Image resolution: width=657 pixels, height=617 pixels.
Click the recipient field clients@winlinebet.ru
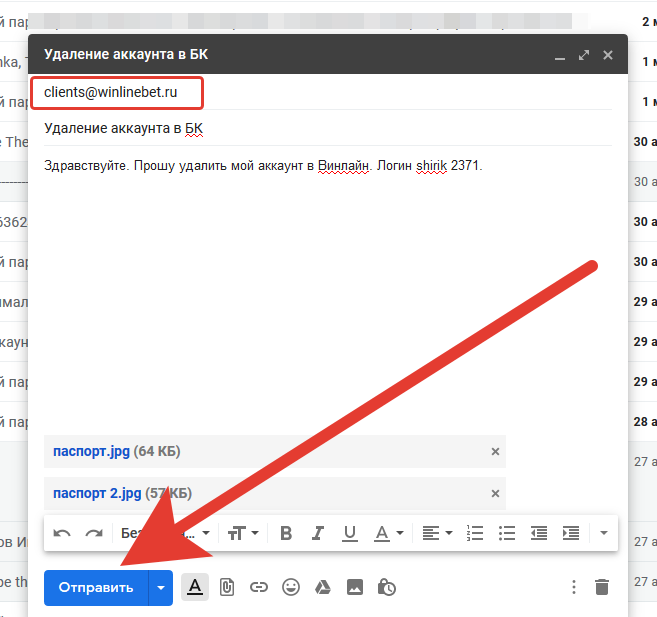pyautogui.click(x=111, y=92)
